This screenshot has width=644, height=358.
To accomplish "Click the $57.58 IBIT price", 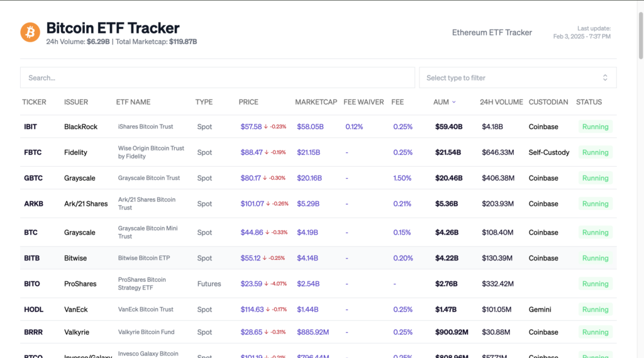I will point(251,126).
